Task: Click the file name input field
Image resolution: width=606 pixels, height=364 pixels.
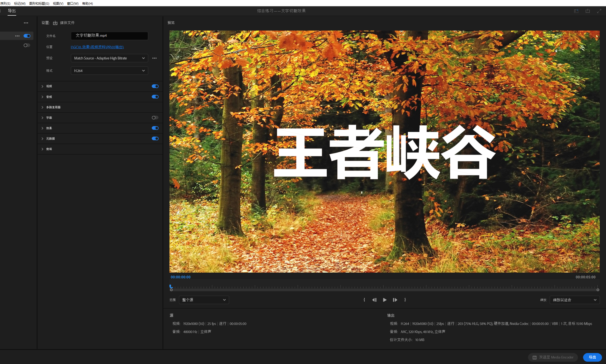Action: [109, 36]
